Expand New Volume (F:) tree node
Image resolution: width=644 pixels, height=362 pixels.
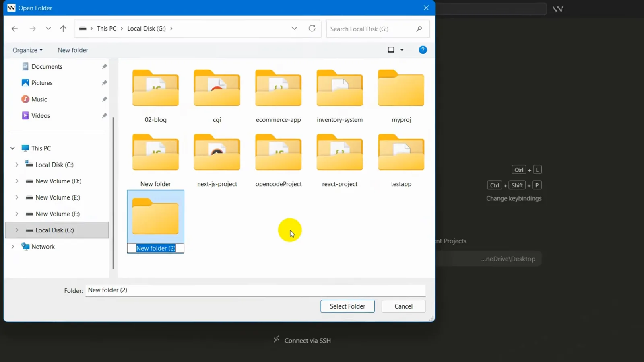(x=17, y=214)
